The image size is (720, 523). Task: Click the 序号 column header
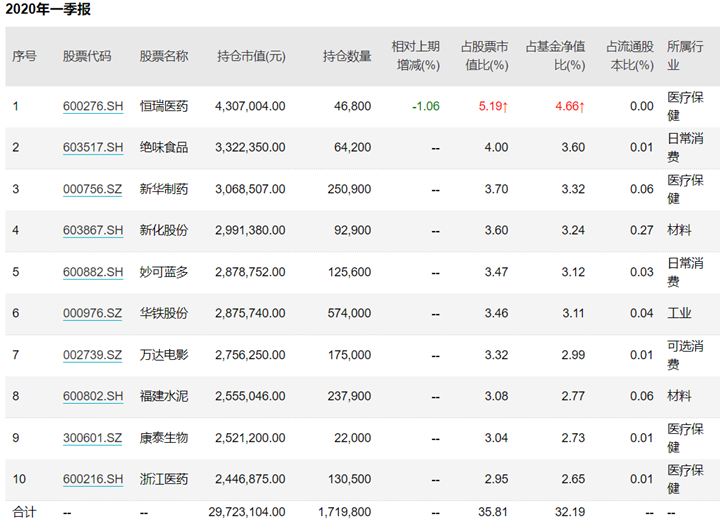(24, 56)
